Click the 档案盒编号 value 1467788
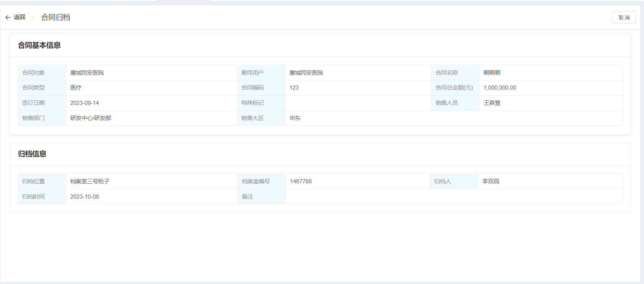 coord(301,181)
